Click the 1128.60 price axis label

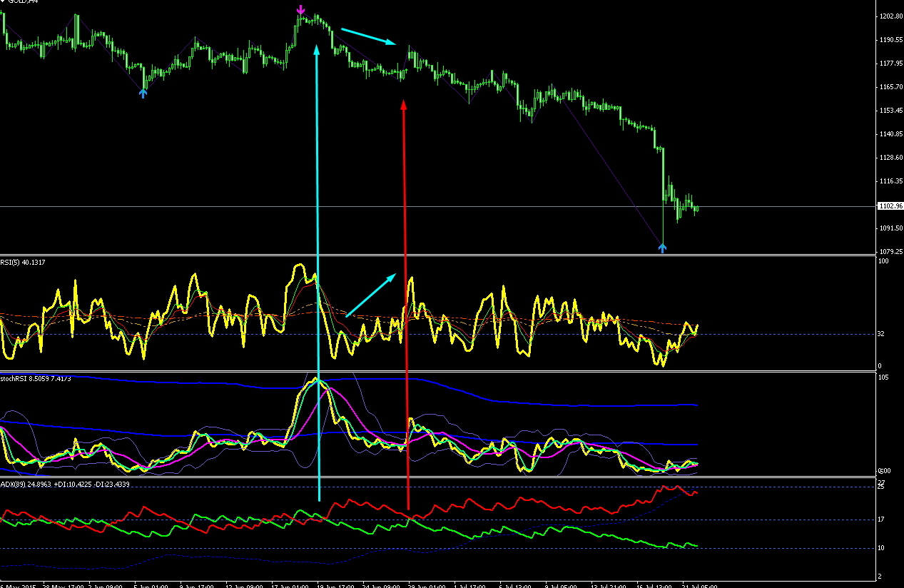[892, 158]
